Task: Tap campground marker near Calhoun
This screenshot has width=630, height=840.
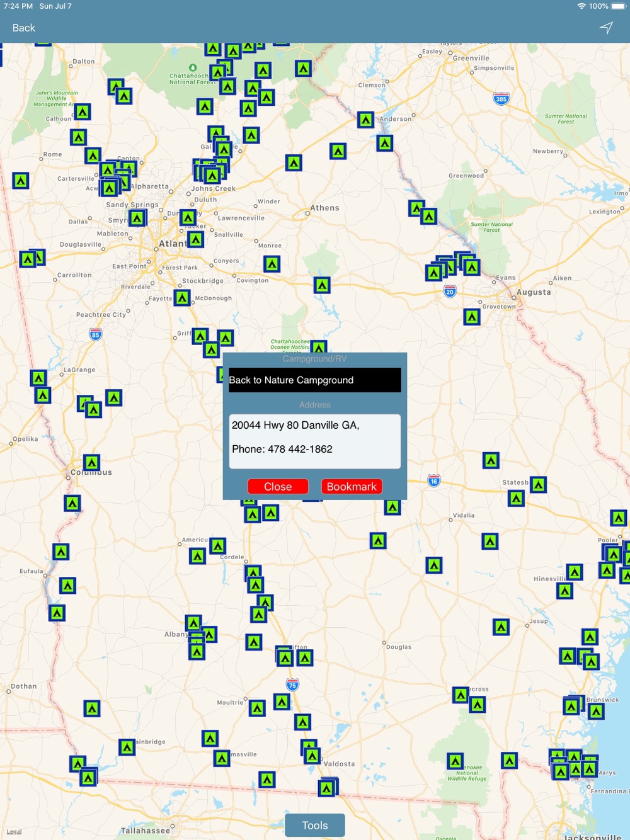Action: (83, 112)
